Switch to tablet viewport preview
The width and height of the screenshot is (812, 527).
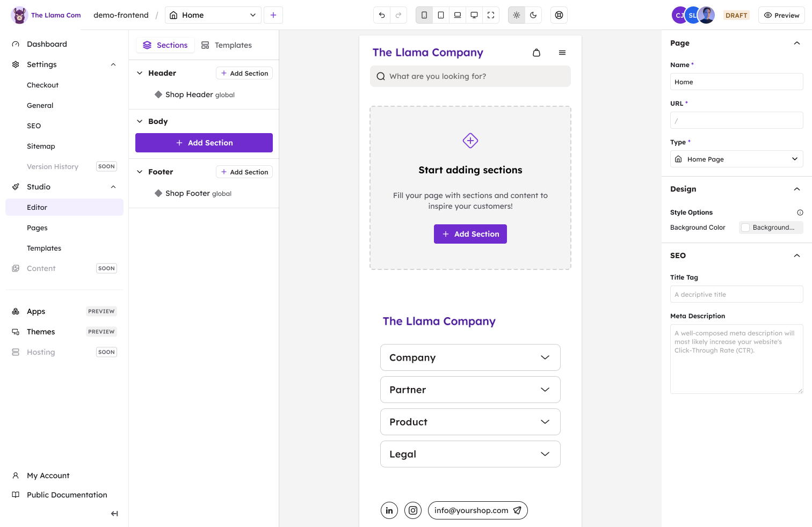point(441,15)
